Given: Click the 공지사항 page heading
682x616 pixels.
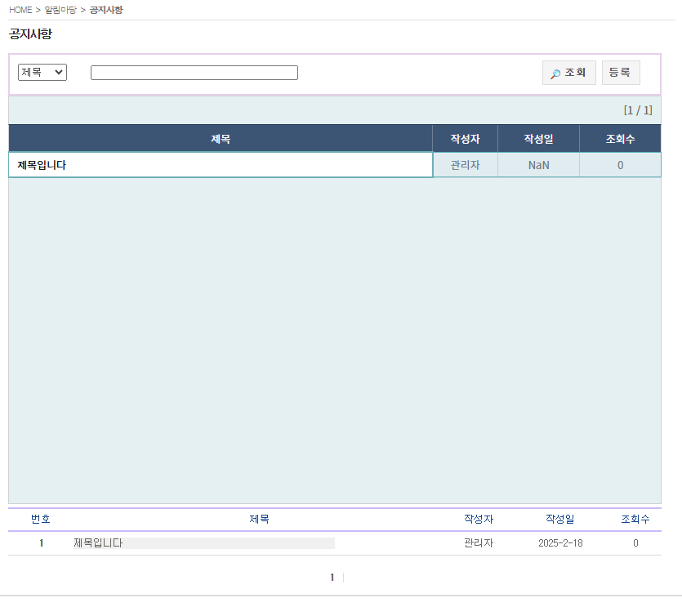Looking at the screenshot, I should click(30, 33).
